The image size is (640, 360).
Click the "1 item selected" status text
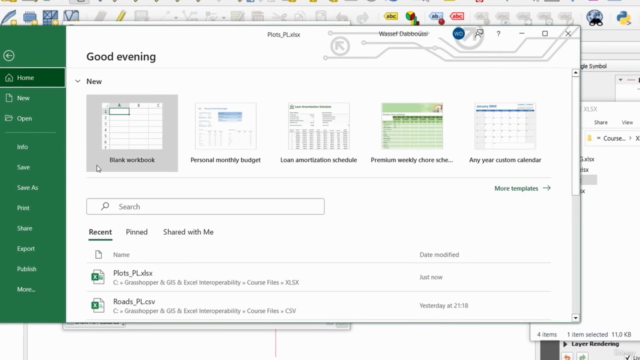pos(587,334)
